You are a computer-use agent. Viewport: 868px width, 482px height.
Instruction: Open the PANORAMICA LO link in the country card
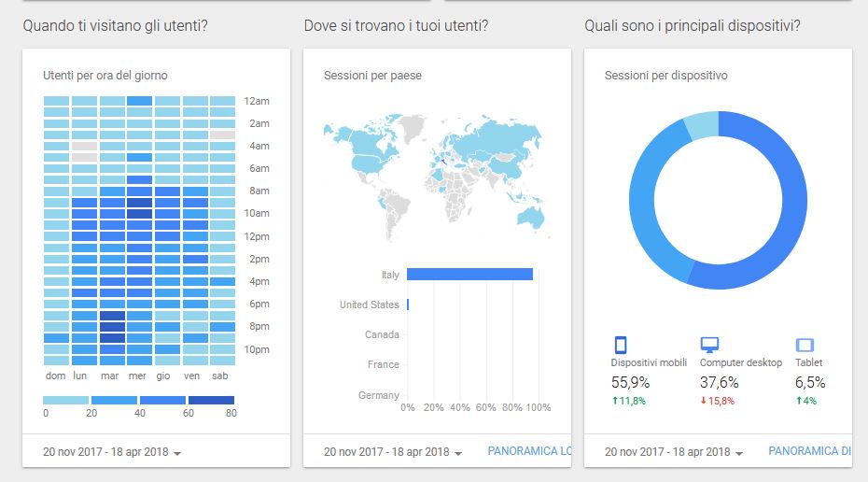pos(528,451)
